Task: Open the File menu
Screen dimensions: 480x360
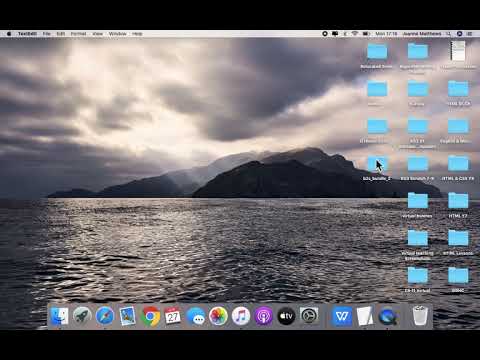Action: point(47,34)
